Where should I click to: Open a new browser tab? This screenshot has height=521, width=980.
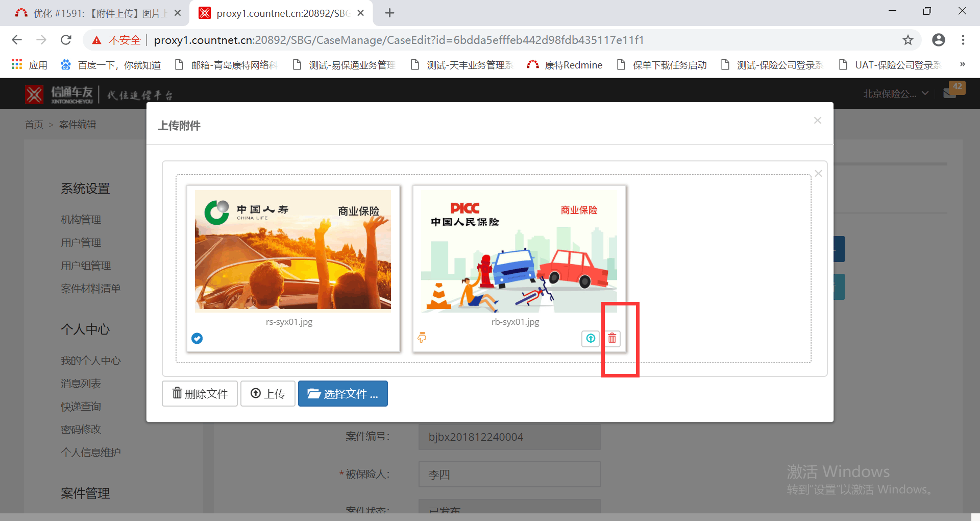[x=389, y=13]
